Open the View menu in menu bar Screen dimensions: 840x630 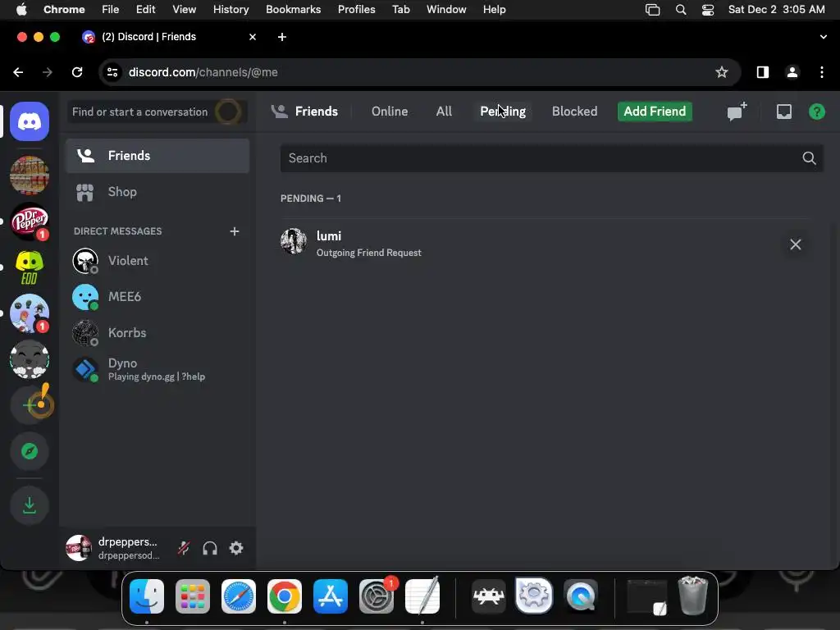point(184,10)
